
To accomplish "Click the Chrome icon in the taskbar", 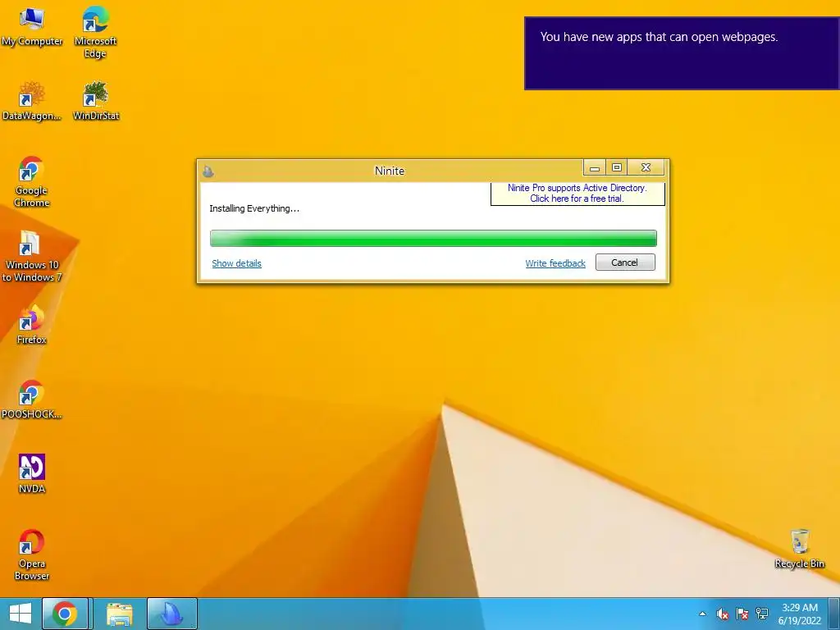I will (x=65, y=614).
